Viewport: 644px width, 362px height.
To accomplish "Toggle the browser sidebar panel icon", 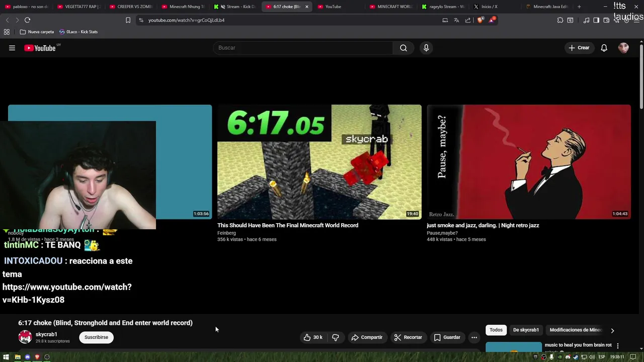I will [596, 20].
